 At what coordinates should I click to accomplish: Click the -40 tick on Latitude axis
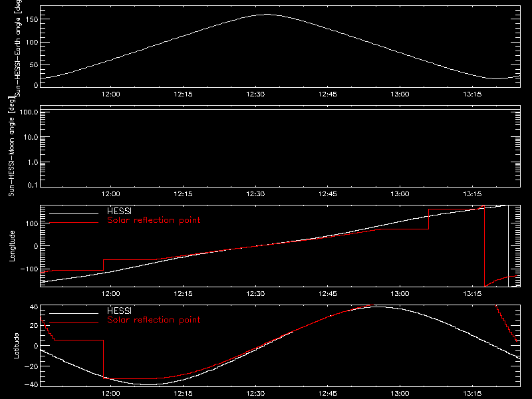31,384
